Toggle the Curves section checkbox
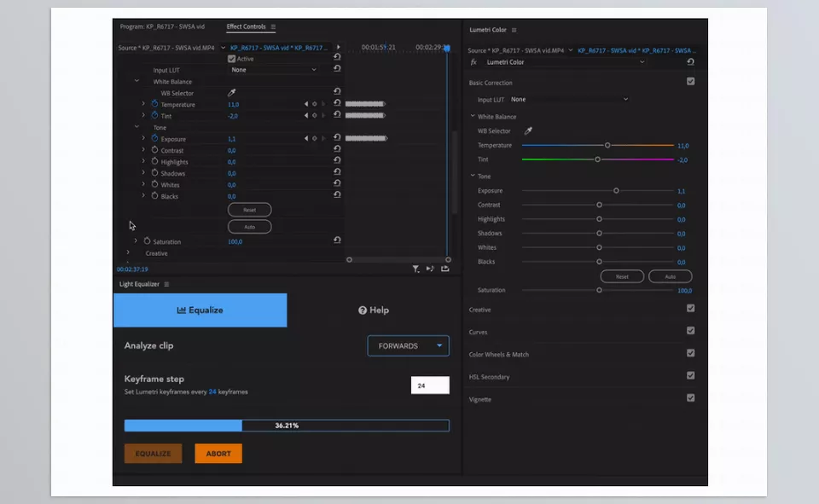This screenshot has height=504, width=819. tap(690, 331)
